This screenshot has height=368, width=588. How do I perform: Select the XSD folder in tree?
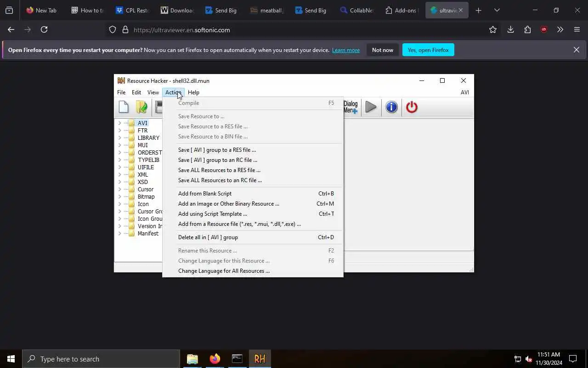pyautogui.click(x=143, y=182)
